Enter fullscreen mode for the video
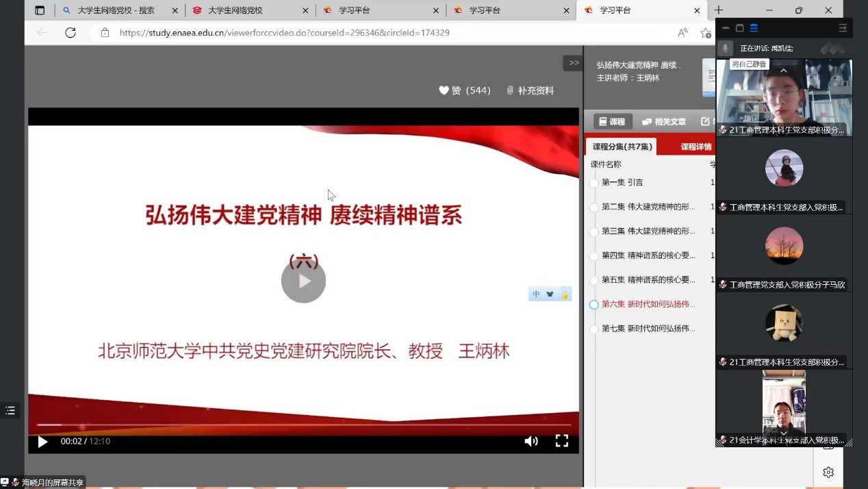The width and height of the screenshot is (868, 489). pos(561,441)
